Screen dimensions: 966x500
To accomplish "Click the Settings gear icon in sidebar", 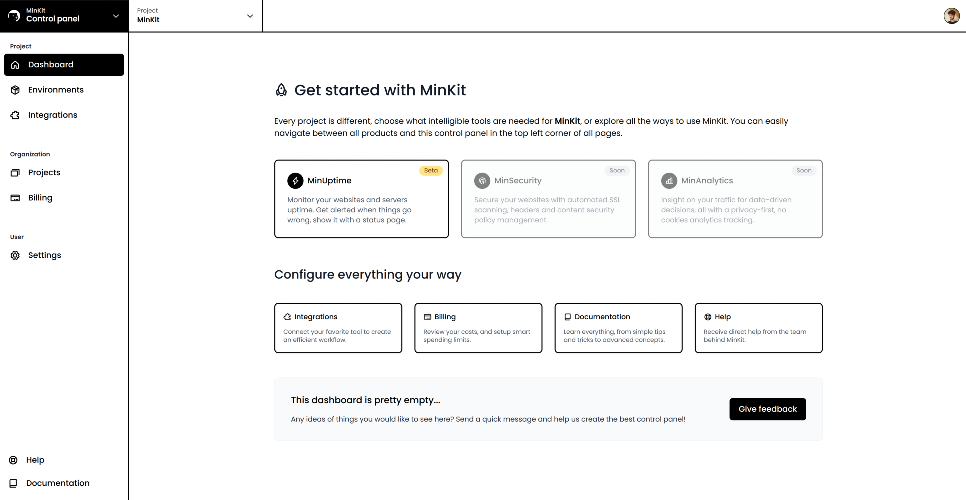I will click(x=14, y=256).
